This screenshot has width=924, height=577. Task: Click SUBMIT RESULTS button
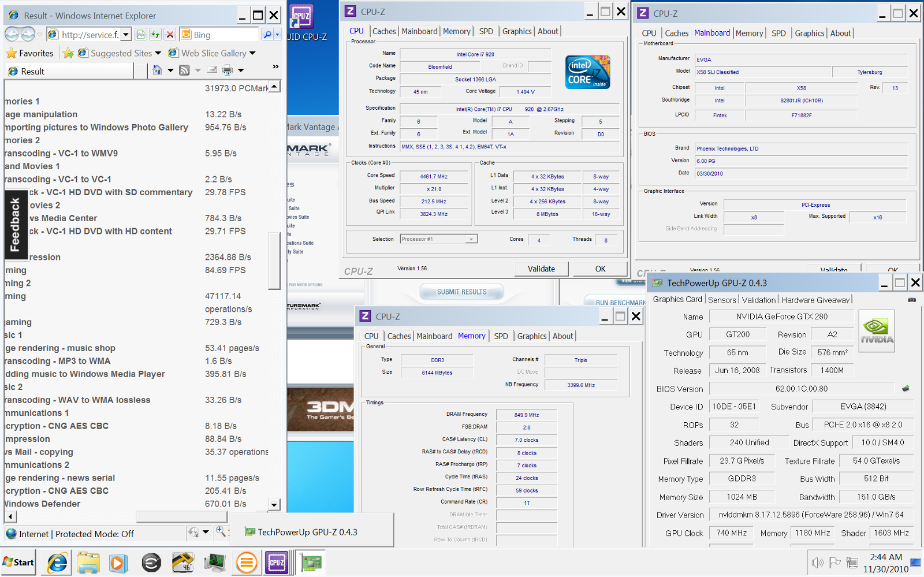coord(461,292)
